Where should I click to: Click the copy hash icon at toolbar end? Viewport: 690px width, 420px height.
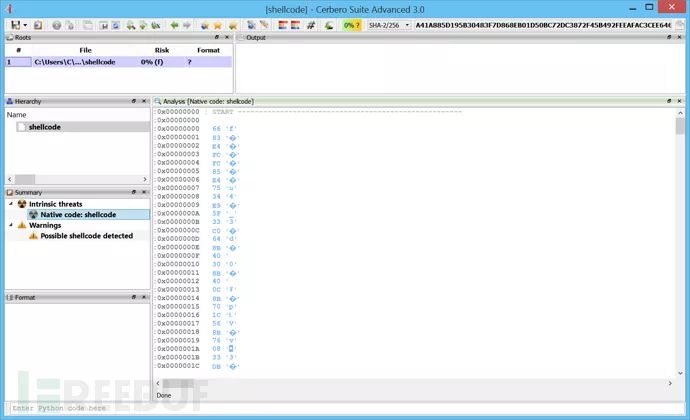click(679, 26)
